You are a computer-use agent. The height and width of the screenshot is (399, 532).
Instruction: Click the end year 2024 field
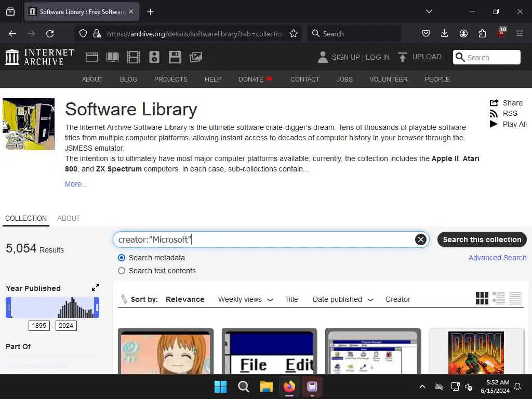66,326
